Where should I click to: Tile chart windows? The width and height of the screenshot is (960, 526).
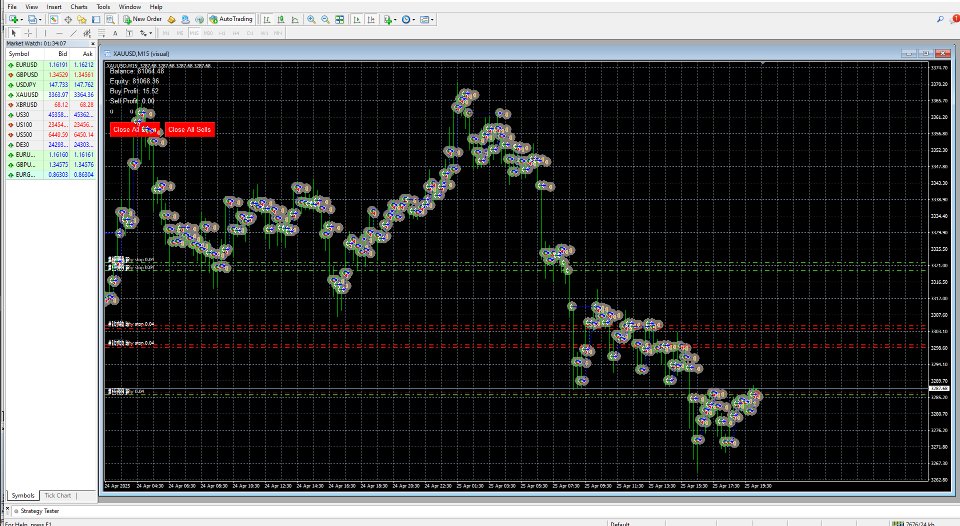pyautogui.click(x=339, y=20)
